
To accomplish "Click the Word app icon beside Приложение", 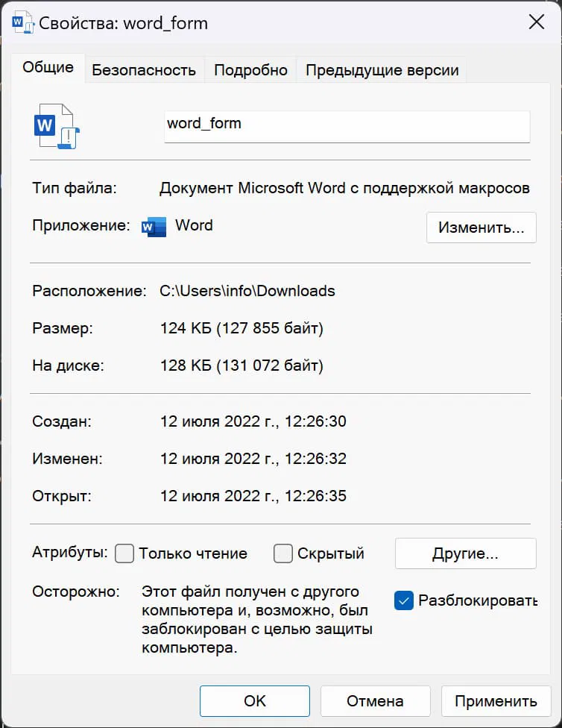I will coord(154,227).
